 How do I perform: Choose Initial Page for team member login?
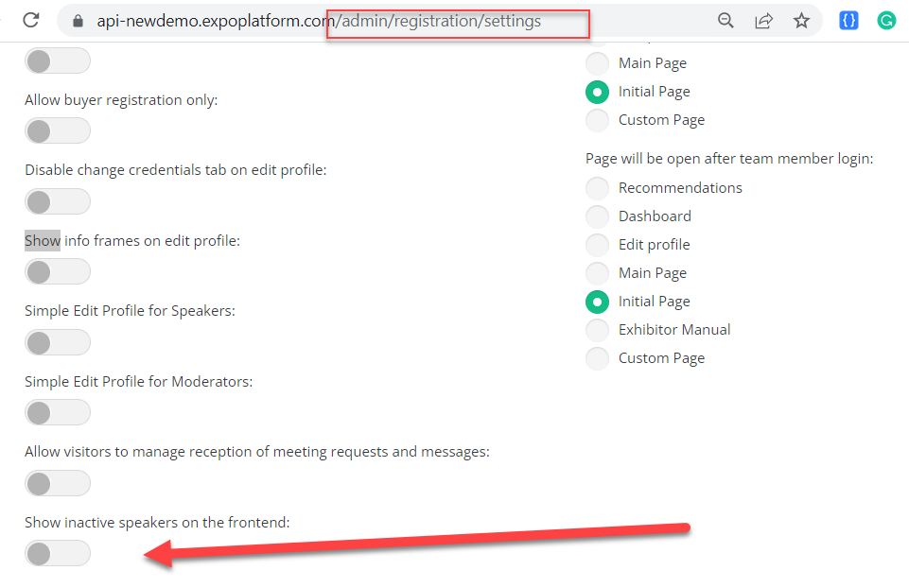(x=597, y=302)
